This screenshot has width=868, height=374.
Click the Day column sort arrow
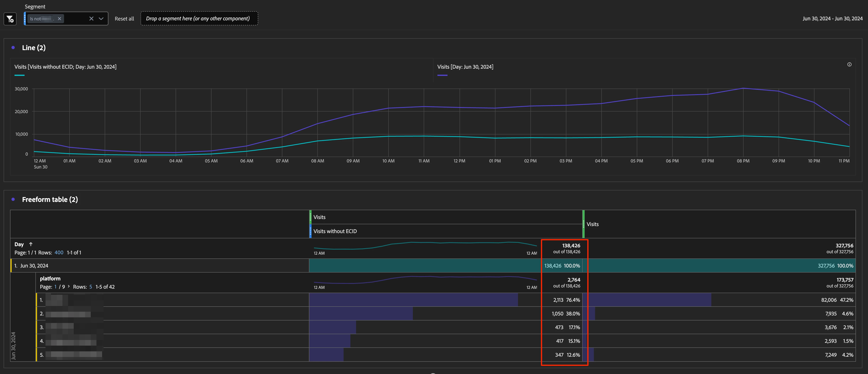31,244
